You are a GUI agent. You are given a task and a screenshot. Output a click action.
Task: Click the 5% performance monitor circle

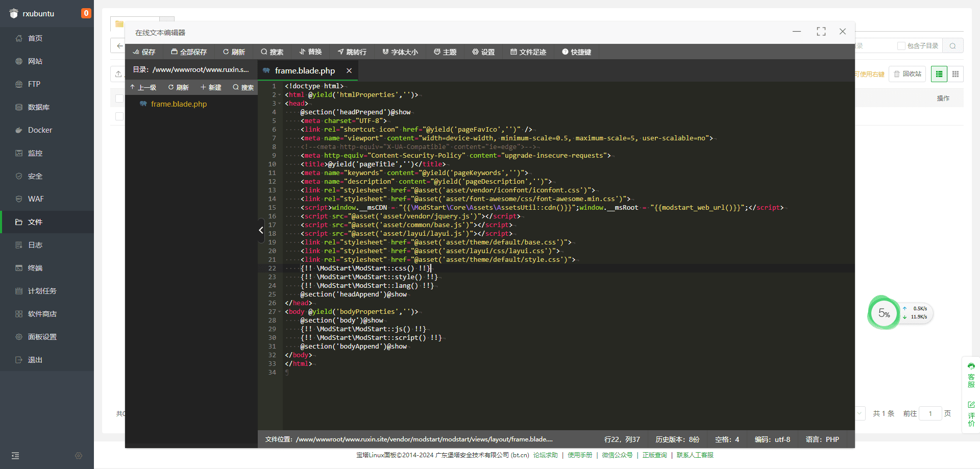[884, 313]
